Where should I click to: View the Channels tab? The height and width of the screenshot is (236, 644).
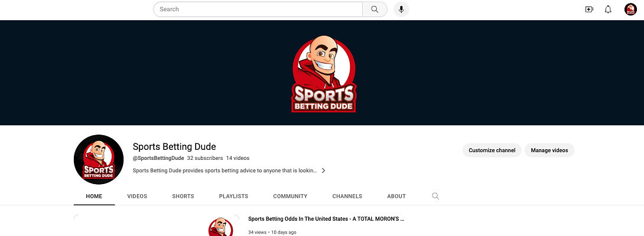(x=347, y=196)
